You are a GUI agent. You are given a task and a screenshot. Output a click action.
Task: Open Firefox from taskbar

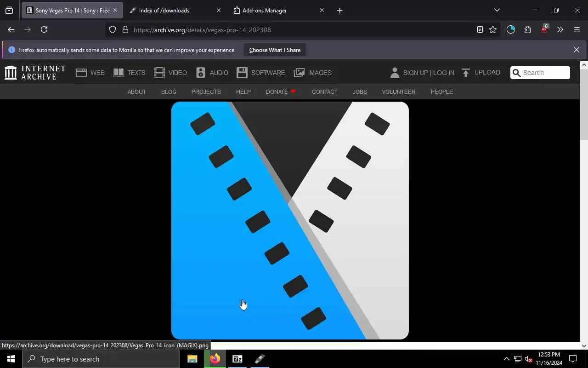[215, 359]
